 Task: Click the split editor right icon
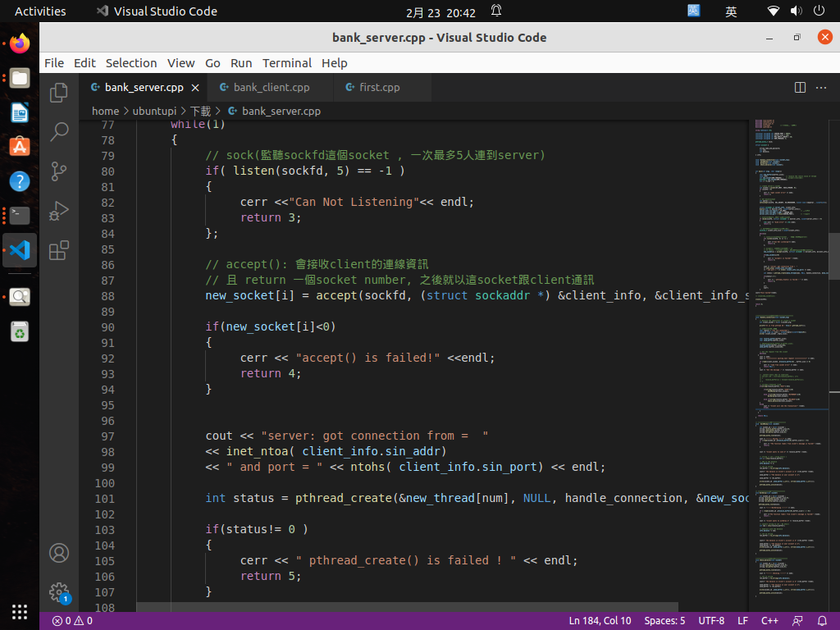[x=801, y=88]
